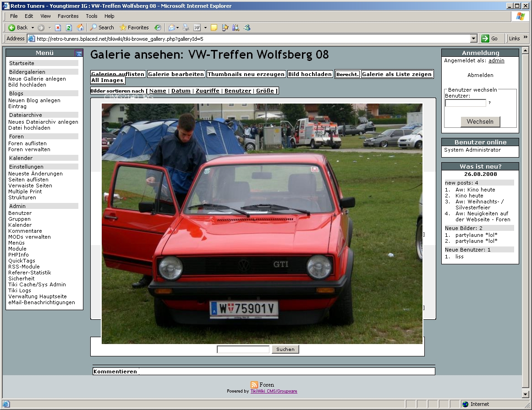Click the URL in the address bar

[120, 38]
